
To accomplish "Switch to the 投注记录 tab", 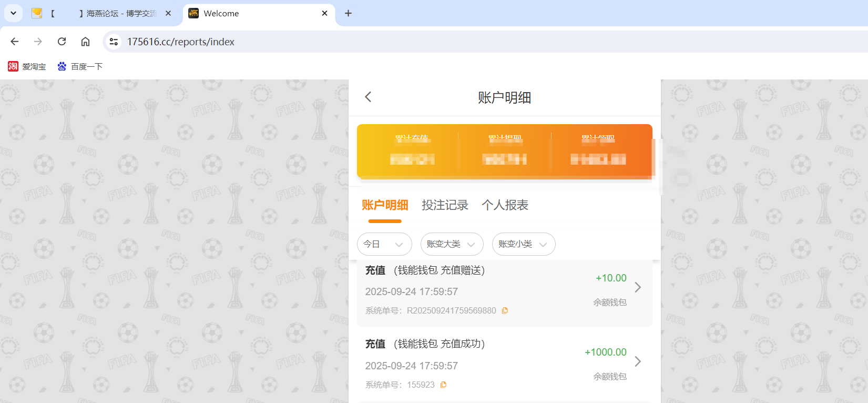I will [x=445, y=205].
